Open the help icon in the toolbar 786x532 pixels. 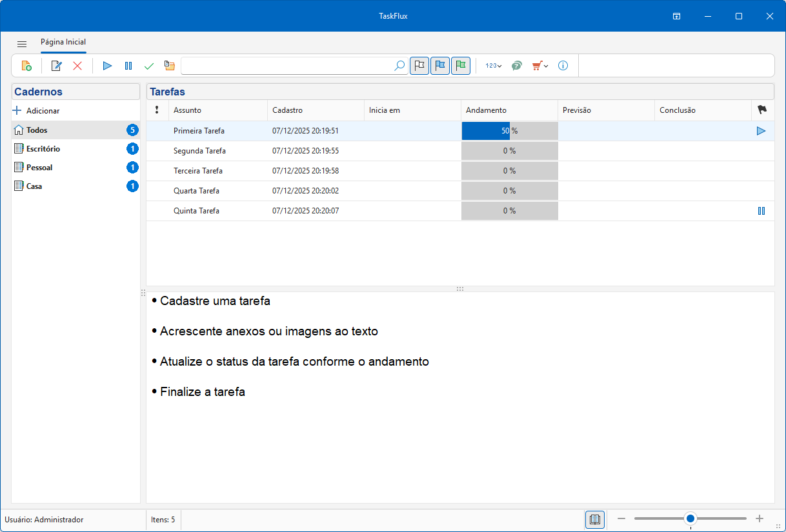(516, 65)
